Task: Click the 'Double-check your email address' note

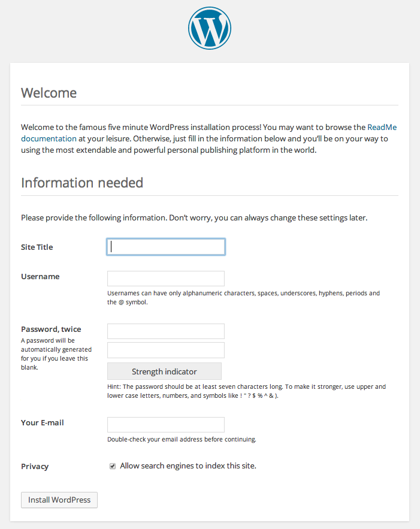Action: pyautogui.click(x=182, y=439)
